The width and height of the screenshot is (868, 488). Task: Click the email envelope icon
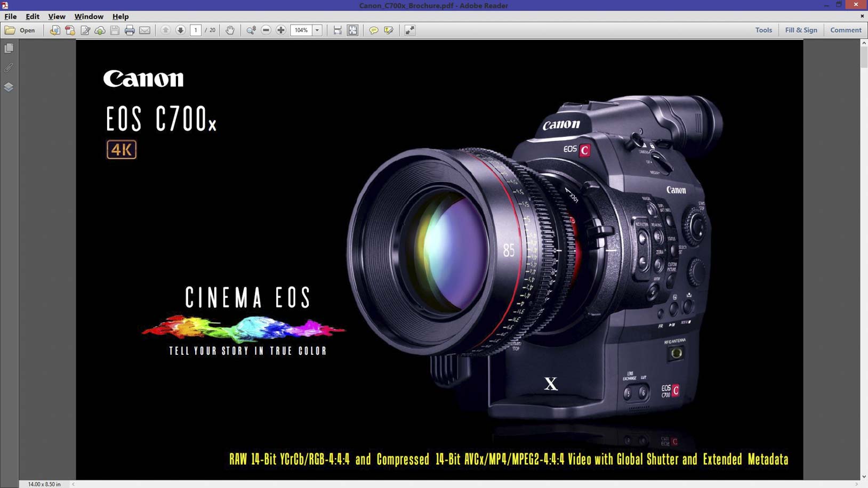point(144,30)
